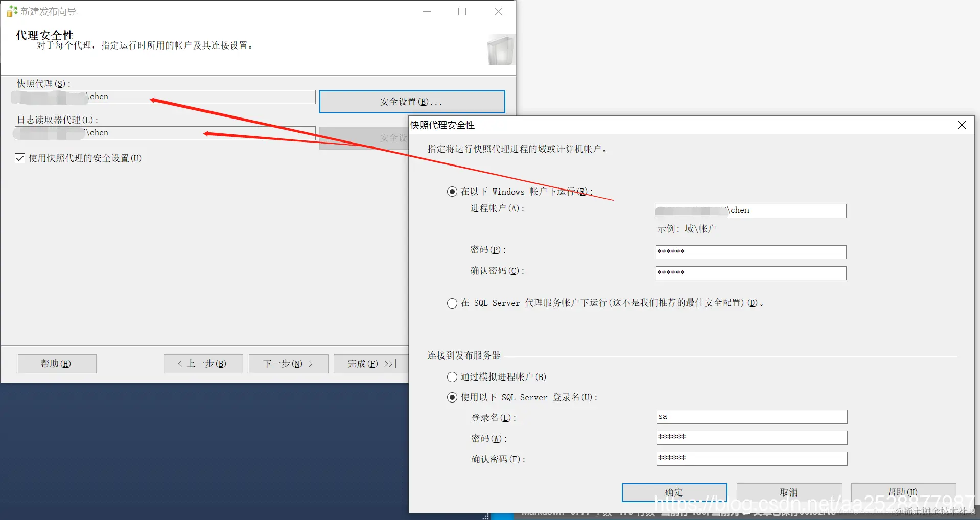Click the Windows account 确认密码 field
Viewport: 980px width, 520px height.
pos(751,273)
